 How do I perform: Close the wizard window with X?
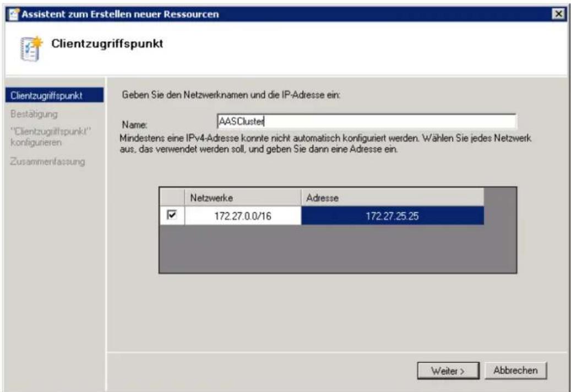(x=559, y=14)
